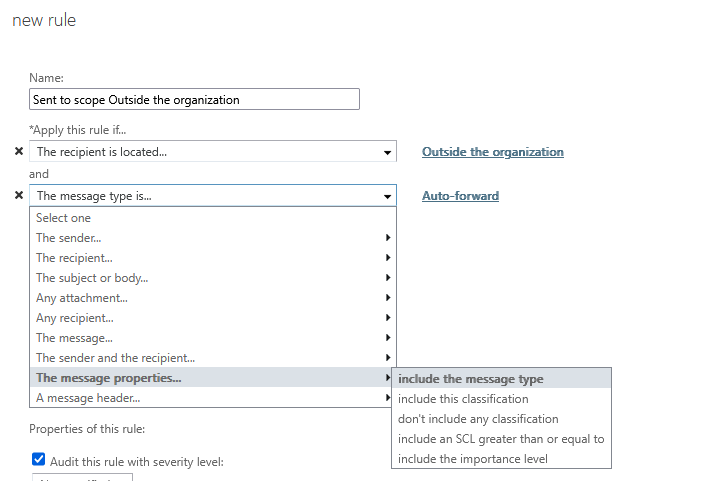Open the recipient is located dropdown

click(x=212, y=152)
